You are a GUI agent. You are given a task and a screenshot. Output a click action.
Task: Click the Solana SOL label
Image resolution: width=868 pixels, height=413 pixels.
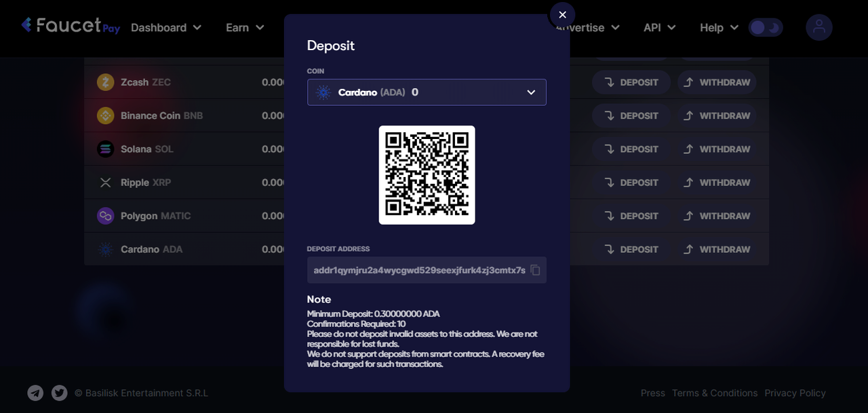(x=147, y=149)
